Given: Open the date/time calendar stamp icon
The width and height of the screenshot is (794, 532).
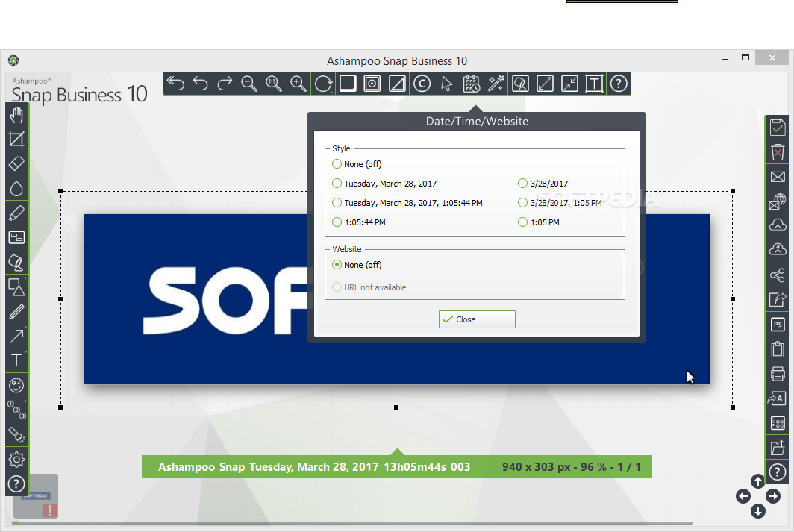Looking at the screenshot, I should (472, 84).
